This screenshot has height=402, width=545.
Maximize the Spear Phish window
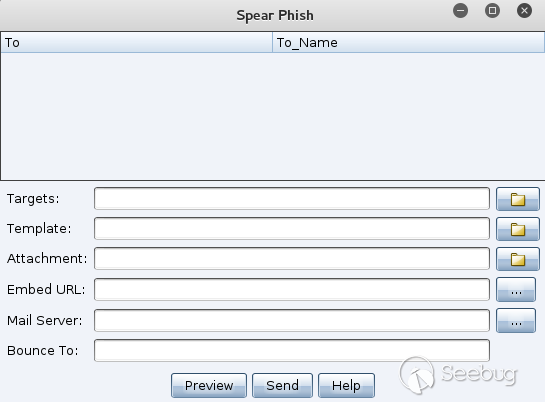tap(493, 10)
